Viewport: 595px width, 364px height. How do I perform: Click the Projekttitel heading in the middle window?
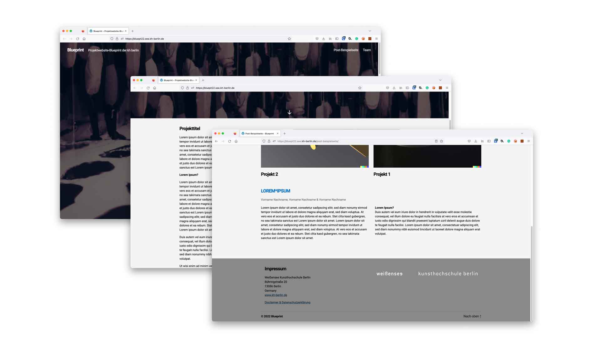click(x=189, y=129)
